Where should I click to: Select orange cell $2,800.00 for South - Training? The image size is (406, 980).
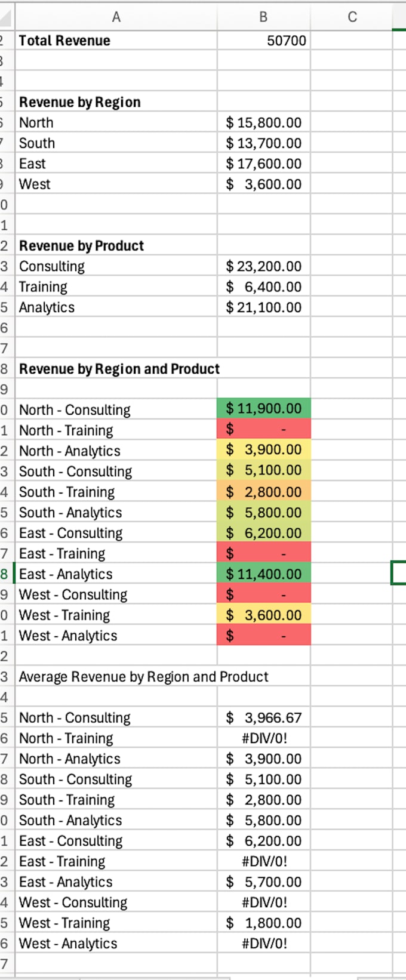pos(263,492)
